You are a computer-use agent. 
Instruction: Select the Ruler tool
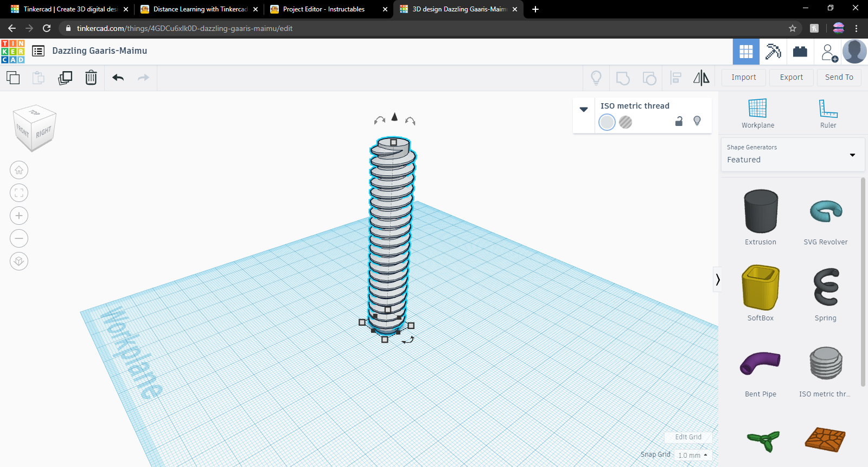click(x=828, y=113)
